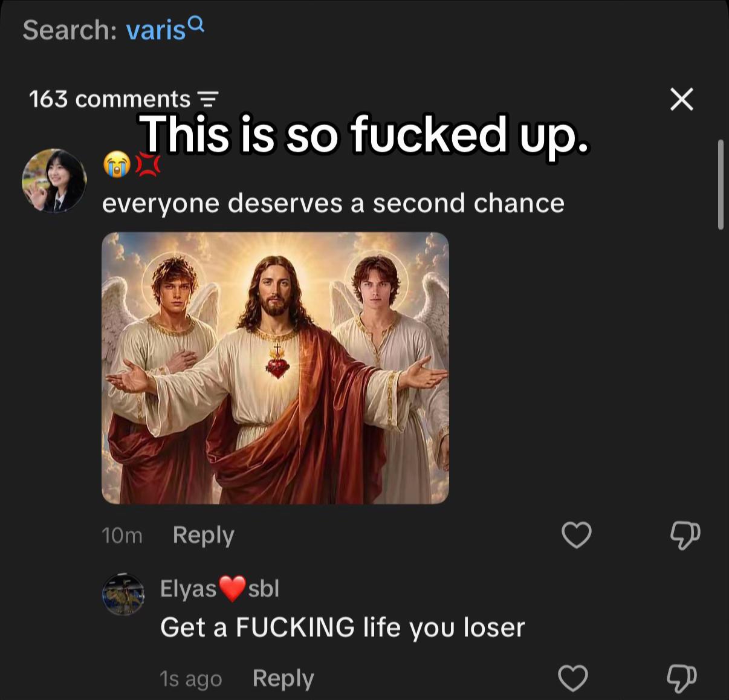Tap the Elyas sbl username
Image resolution: width=729 pixels, height=700 pixels.
(x=219, y=588)
